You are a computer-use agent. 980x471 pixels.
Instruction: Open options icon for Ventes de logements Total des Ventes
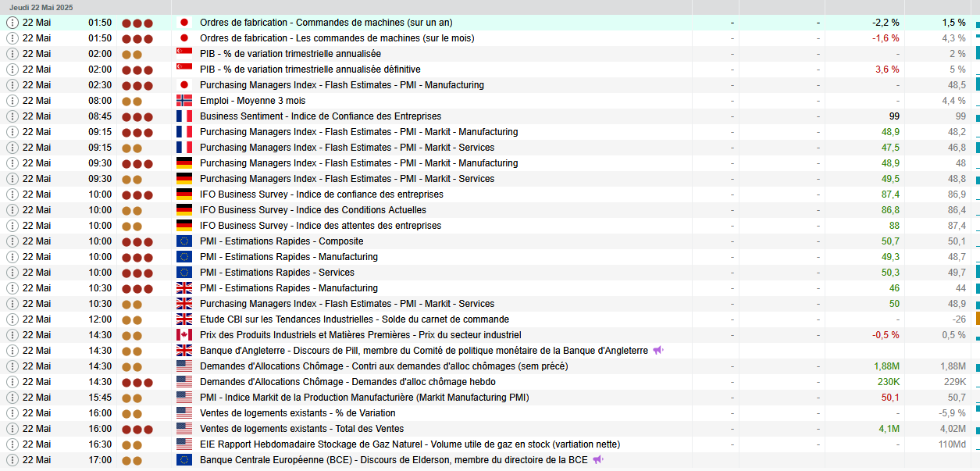pyautogui.click(x=12, y=429)
